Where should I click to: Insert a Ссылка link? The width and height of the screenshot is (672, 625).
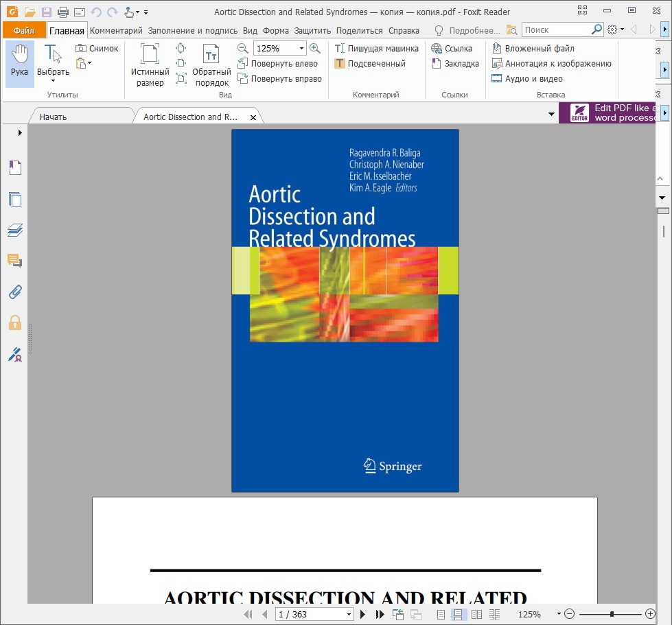tap(452, 49)
